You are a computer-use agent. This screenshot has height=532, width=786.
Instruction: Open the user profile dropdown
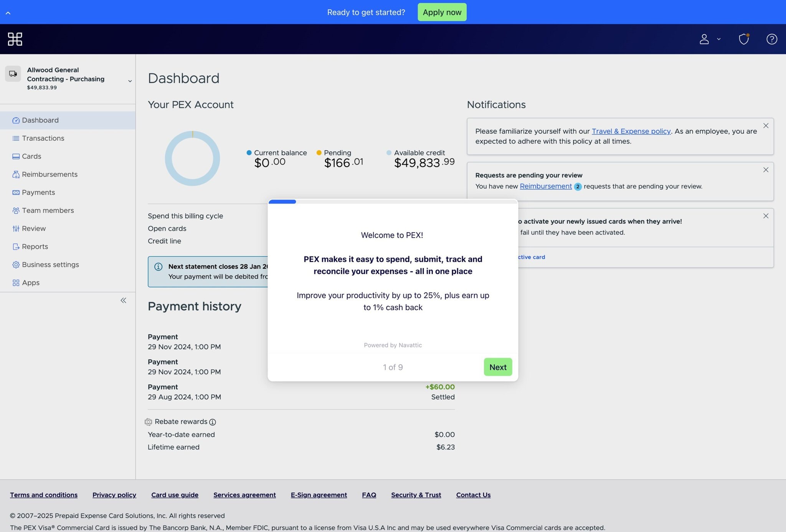tap(709, 39)
